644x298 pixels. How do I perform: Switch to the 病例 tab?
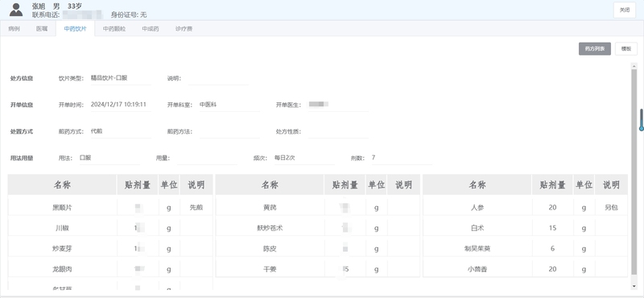point(14,29)
